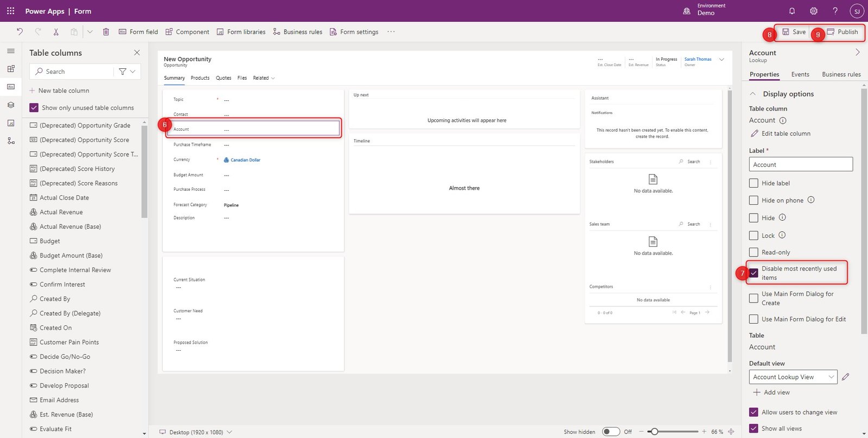Click the Label text field
This screenshot has width=868, height=438.
pyautogui.click(x=801, y=164)
